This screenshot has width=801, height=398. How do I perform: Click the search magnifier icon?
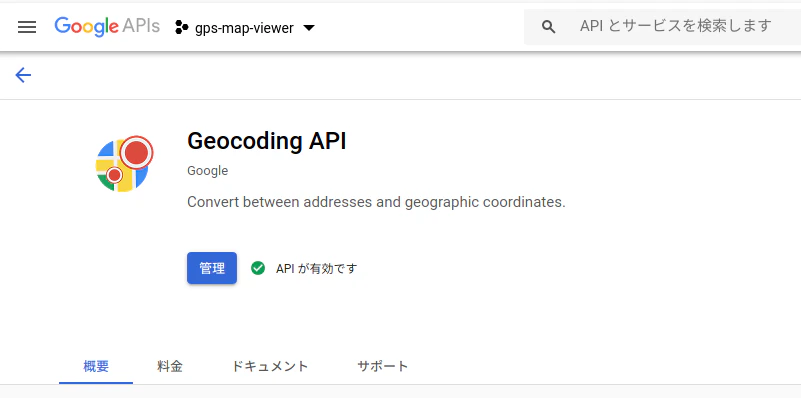549,27
